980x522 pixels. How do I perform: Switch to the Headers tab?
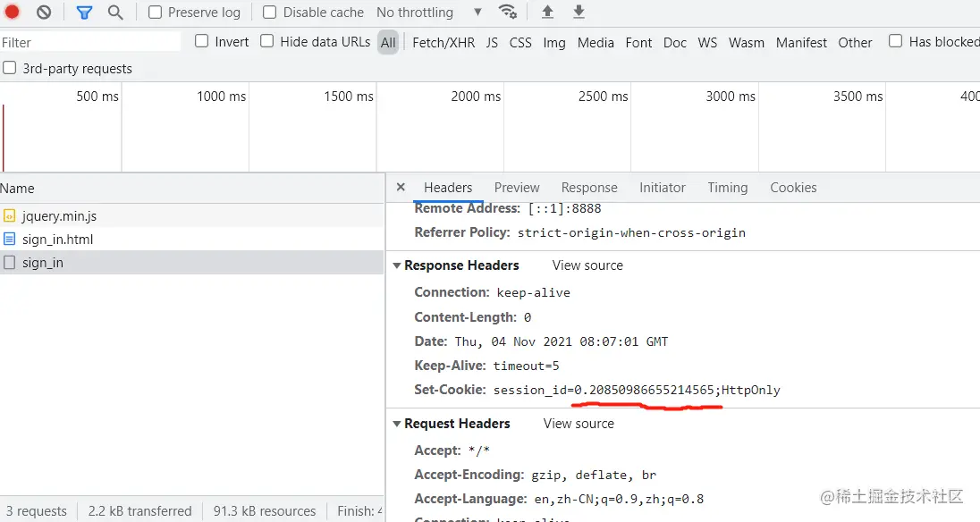447,188
